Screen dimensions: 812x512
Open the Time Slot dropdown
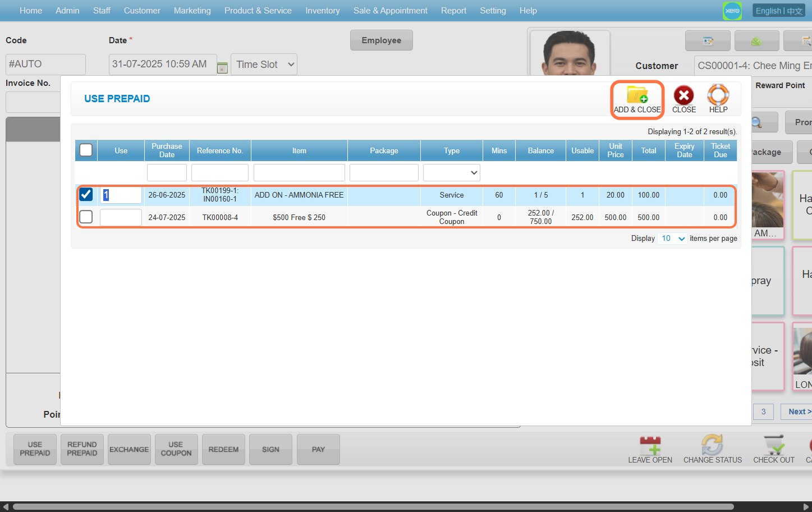tap(264, 65)
